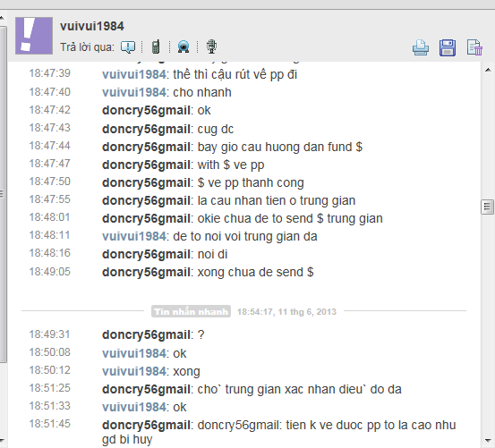This screenshot has height=448, width=495.
Task: Click the 'Tin nhắn nhanh' session label
Action: 191,311
